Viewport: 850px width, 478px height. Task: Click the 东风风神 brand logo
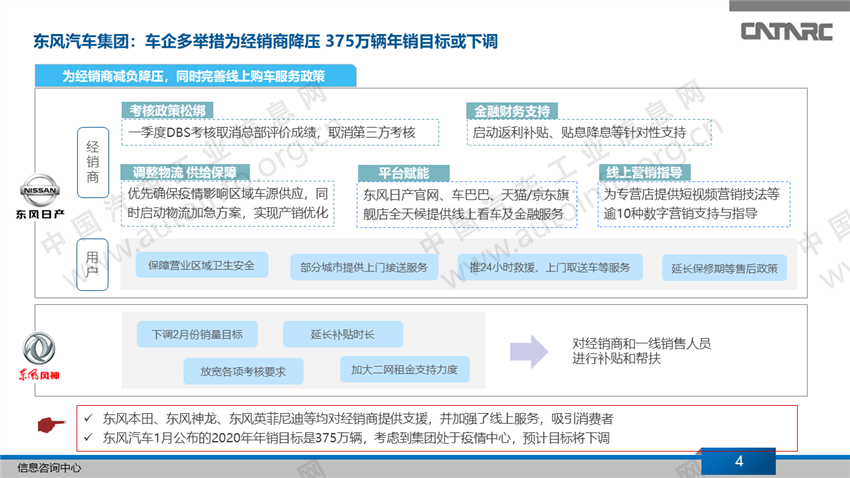[x=39, y=356]
